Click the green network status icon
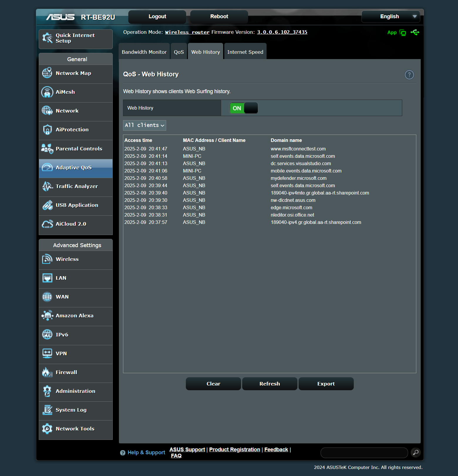The image size is (458, 476). pos(403,33)
